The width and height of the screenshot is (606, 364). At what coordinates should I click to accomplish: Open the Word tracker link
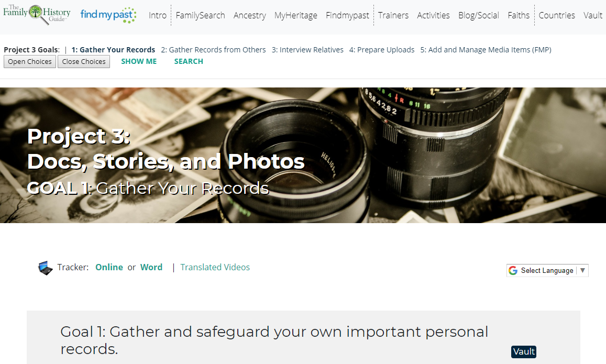pos(151,268)
